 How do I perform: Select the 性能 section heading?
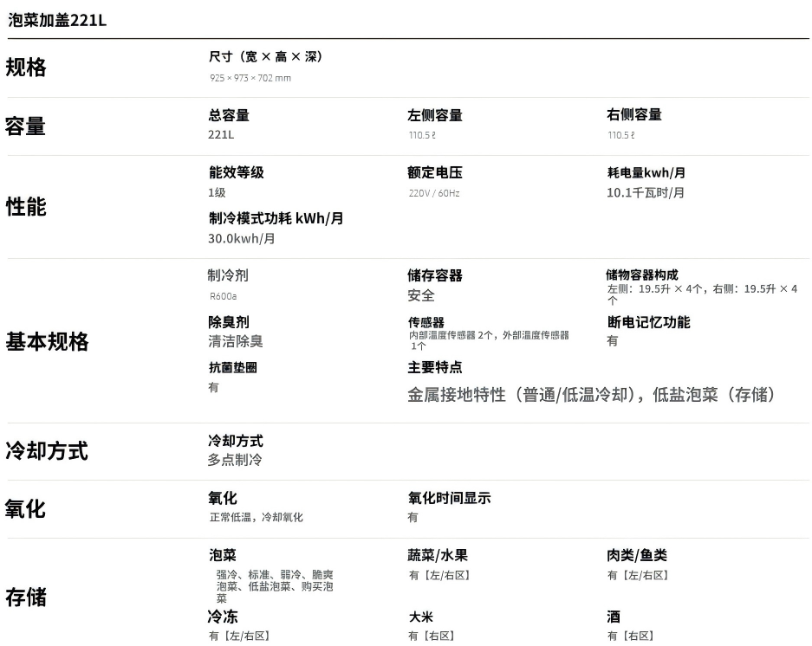coord(26,207)
